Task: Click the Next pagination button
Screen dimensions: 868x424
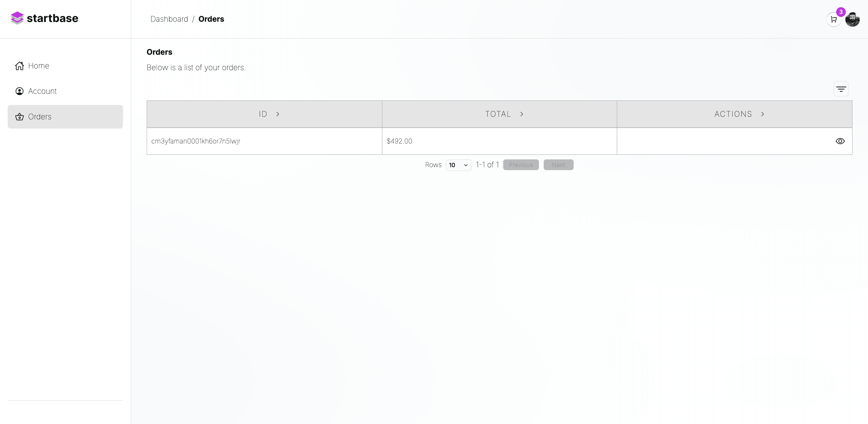Action: point(558,164)
